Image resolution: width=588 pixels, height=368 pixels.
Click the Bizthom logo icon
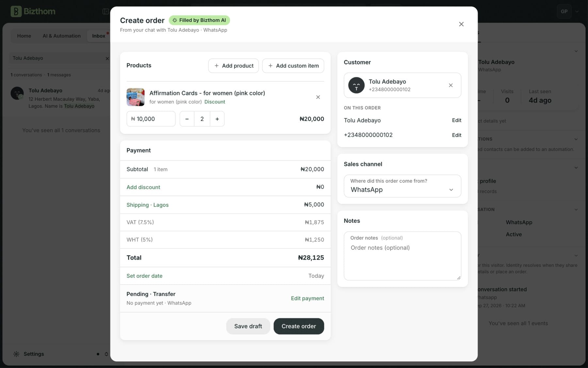pos(16,11)
